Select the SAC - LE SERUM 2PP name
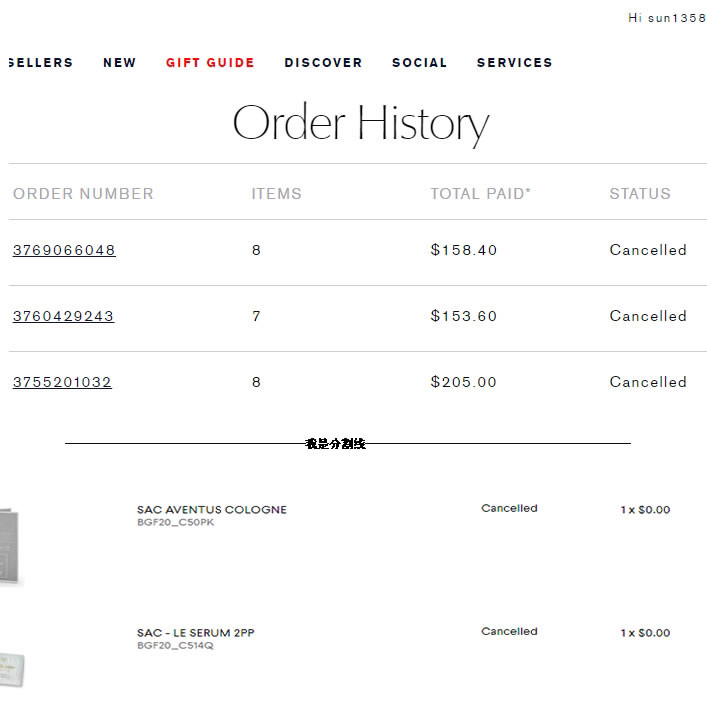 196,633
